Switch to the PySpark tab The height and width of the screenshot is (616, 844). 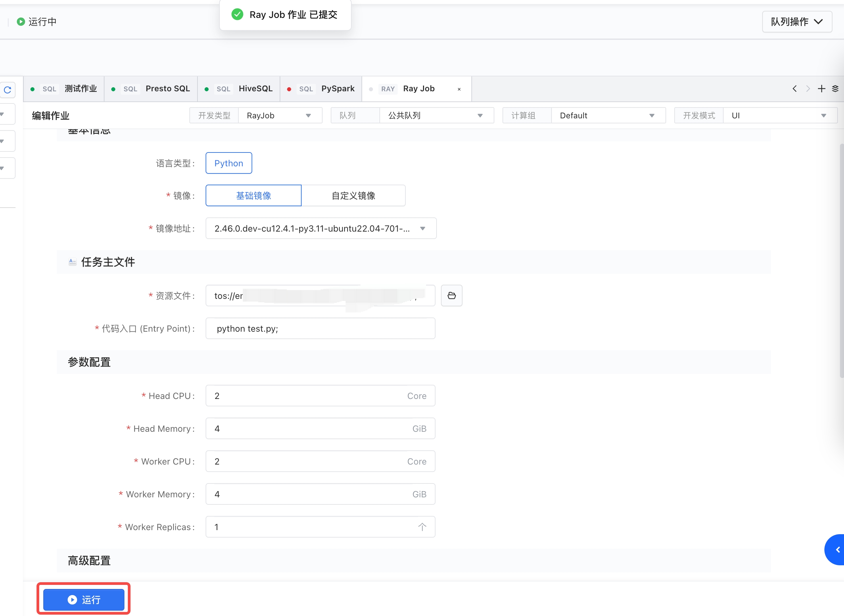337,89
